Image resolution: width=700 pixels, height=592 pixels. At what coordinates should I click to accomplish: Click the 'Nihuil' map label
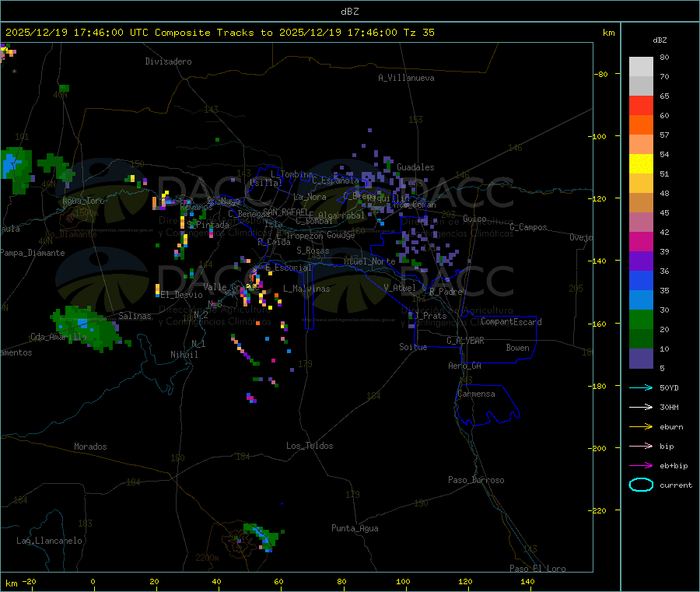click(184, 355)
